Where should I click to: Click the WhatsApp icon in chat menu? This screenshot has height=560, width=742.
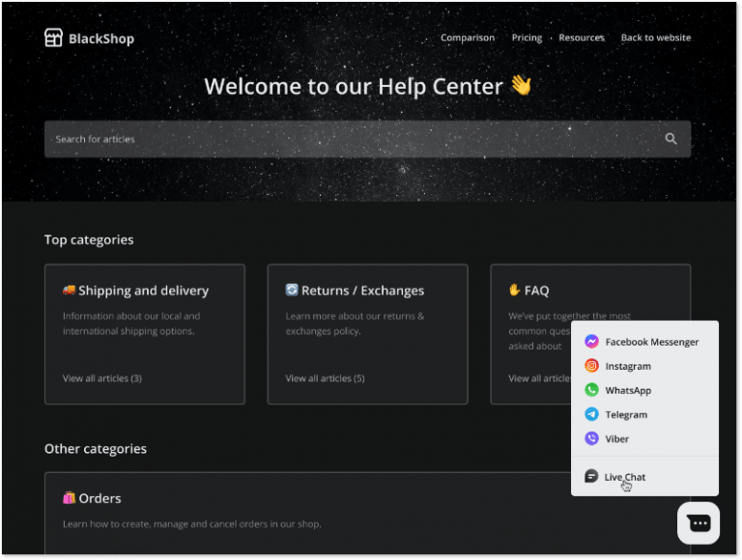tap(591, 390)
